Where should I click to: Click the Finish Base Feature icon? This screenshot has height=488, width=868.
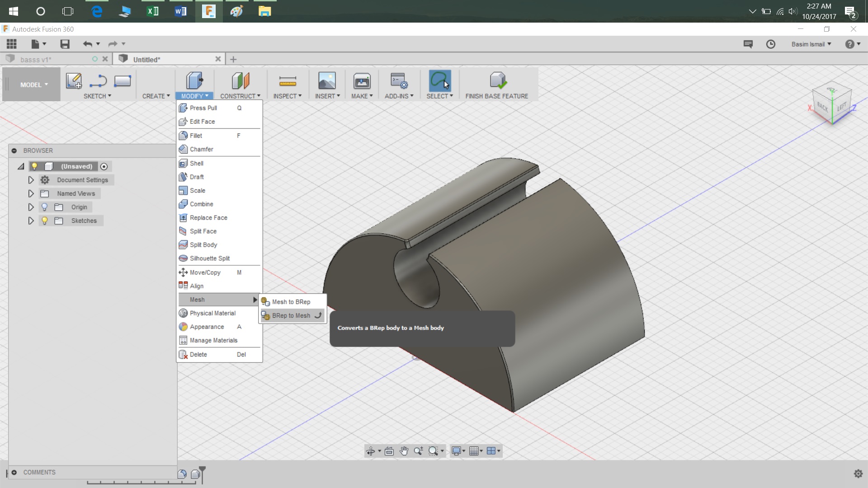pos(498,81)
